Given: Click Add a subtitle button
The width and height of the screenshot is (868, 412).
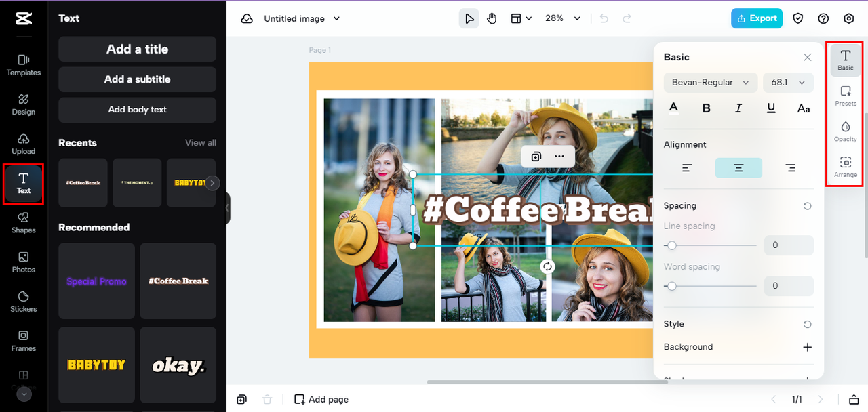Looking at the screenshot, I should 137,79.
